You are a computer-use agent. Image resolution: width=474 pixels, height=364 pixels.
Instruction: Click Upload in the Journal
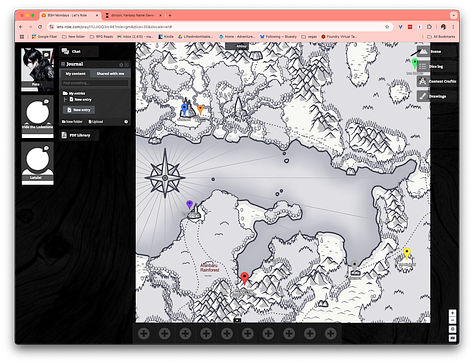tap(96, 122)
